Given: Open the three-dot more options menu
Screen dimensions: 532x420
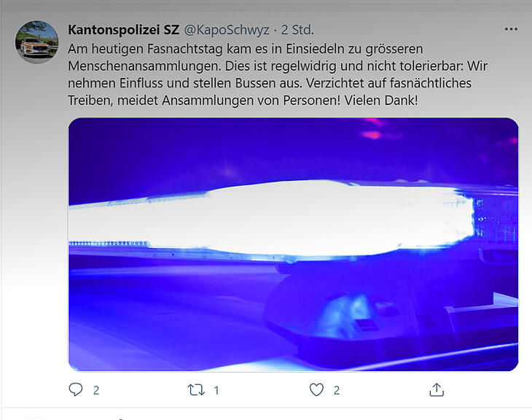Looking at the screenshot, I should coord(511,29).
